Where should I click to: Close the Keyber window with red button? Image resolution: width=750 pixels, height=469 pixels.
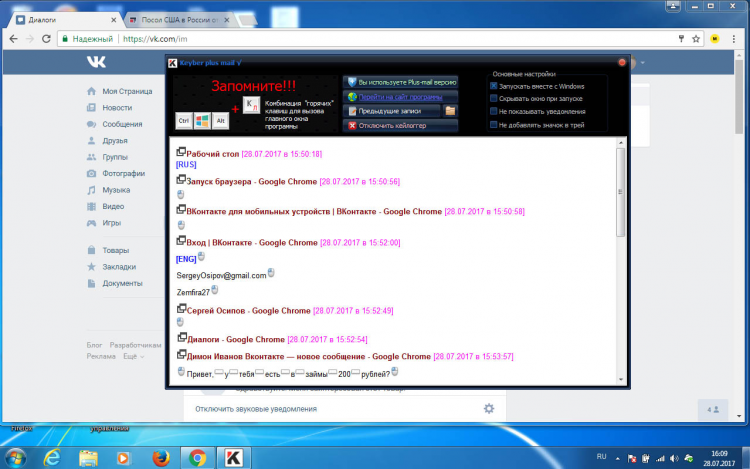click(x=622, y=62)
